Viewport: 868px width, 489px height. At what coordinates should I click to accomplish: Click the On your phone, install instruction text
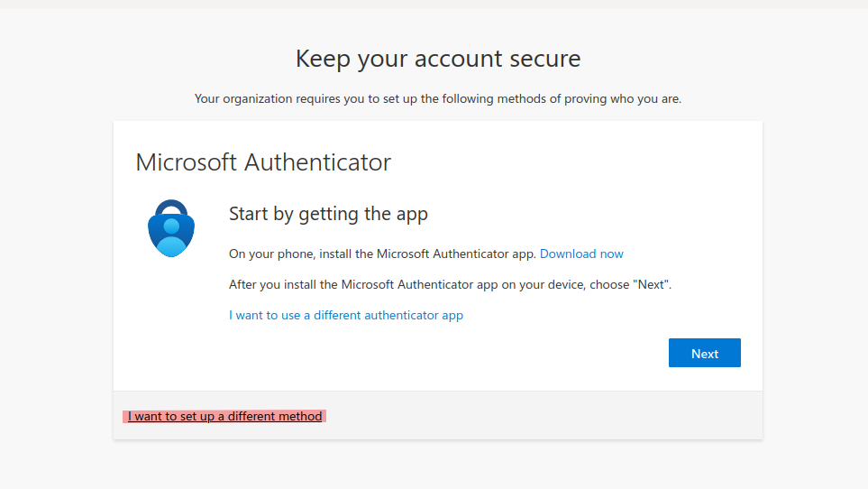pyautogui.click(x=382, y=254)
